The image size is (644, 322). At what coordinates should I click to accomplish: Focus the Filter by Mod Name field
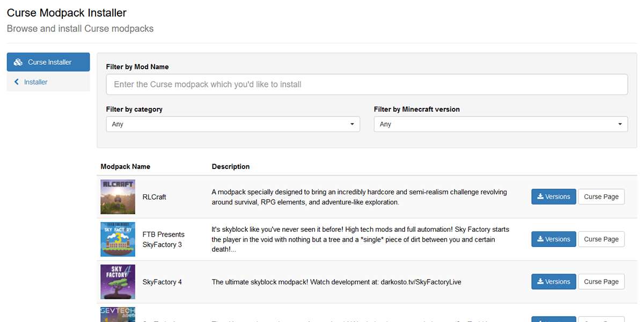tap(367, 84)
